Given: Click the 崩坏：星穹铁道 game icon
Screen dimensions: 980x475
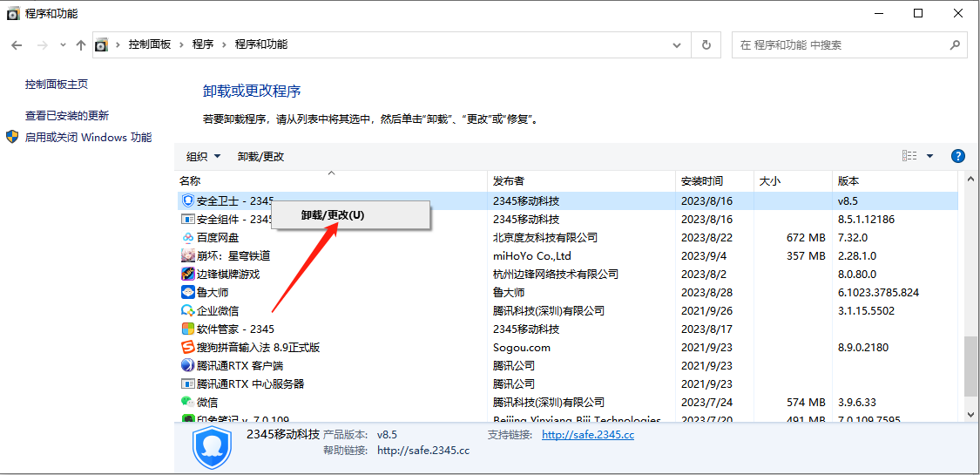Looking at the screenshot, I should 188,255.
